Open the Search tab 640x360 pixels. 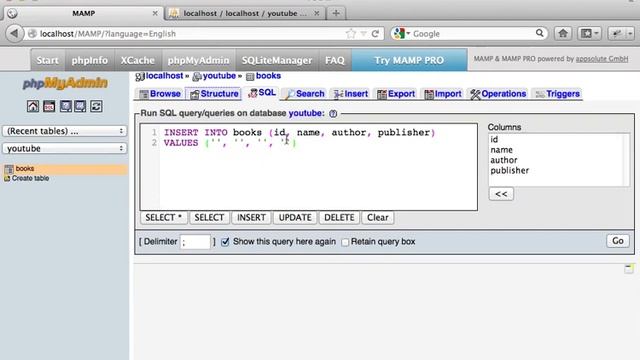click(x=304, y=94)
